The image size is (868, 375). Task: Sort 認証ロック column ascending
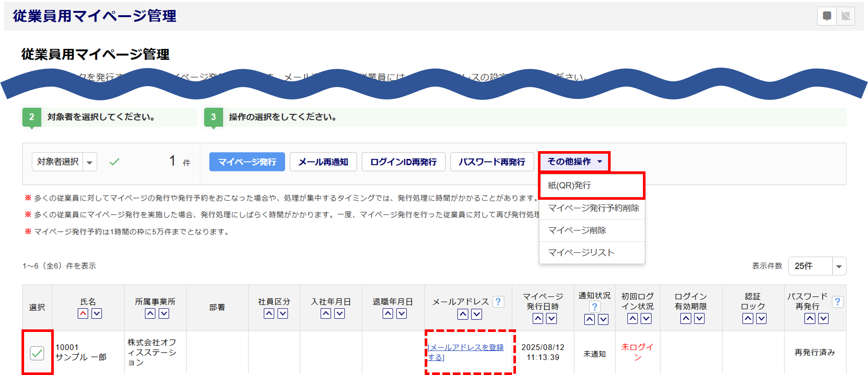[748, 319]
